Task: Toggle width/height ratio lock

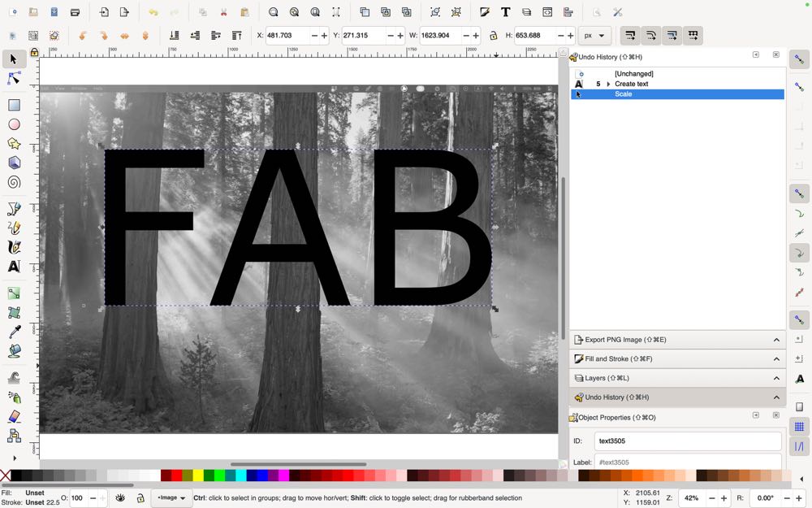Action: pyautogui.click(x=493, y=35)
